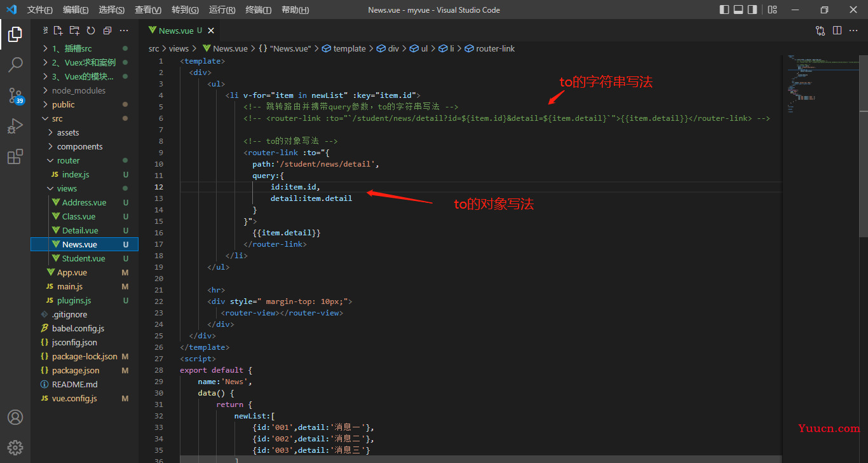Expand the components folder
The width and height of the screenshot is (868, 463).
pyautogui.click(x=84, y=146)
